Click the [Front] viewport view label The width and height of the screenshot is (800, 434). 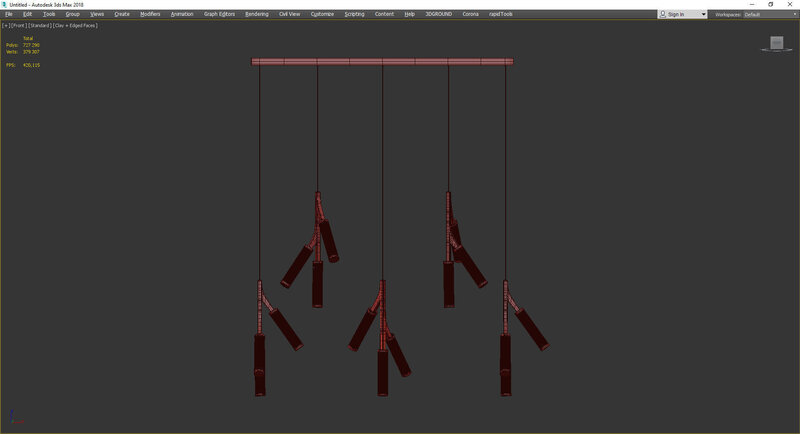(18, 25)
